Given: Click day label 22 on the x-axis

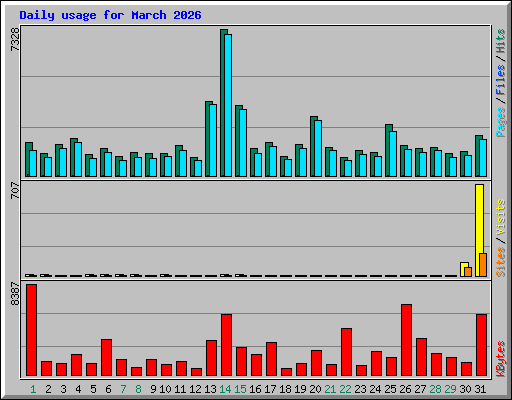Looking at the screenshot, I should pyautogui.click(x=345, y=389).
